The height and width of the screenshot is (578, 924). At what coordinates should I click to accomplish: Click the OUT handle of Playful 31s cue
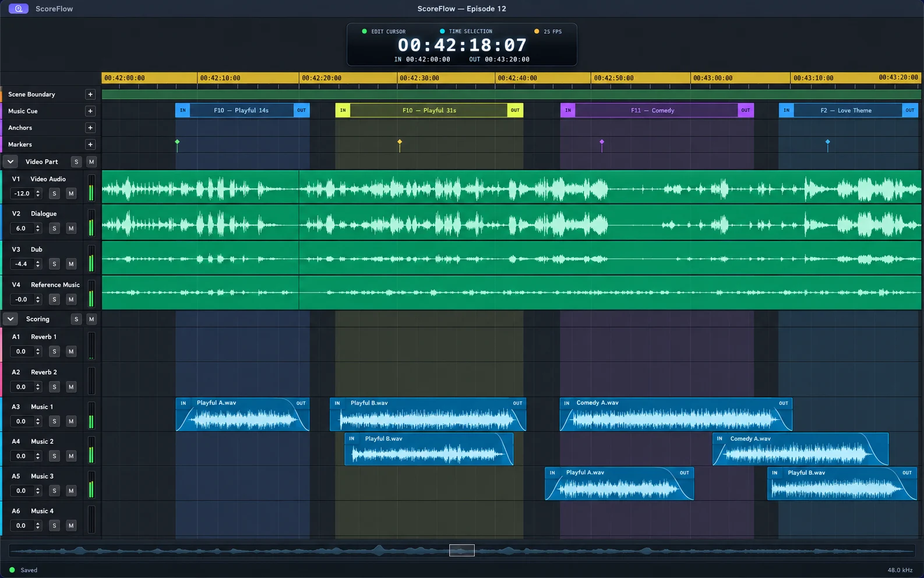[x=515, y=110]
